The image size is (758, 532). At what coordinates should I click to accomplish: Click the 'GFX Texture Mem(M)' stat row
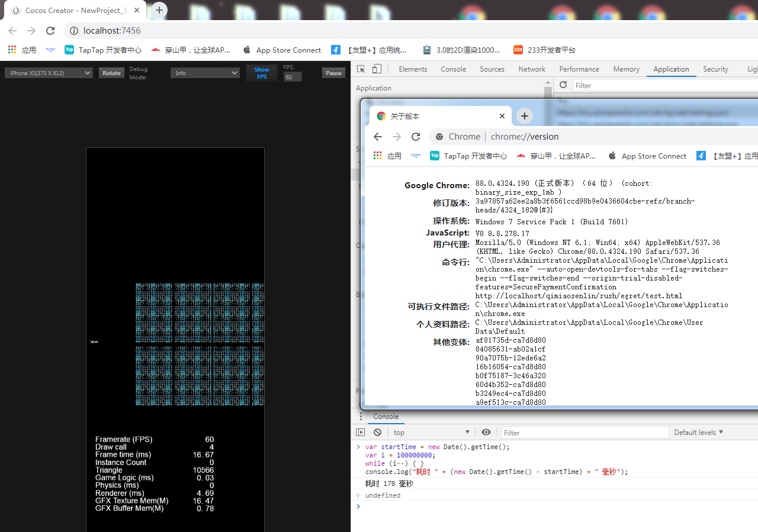[155, 501]
